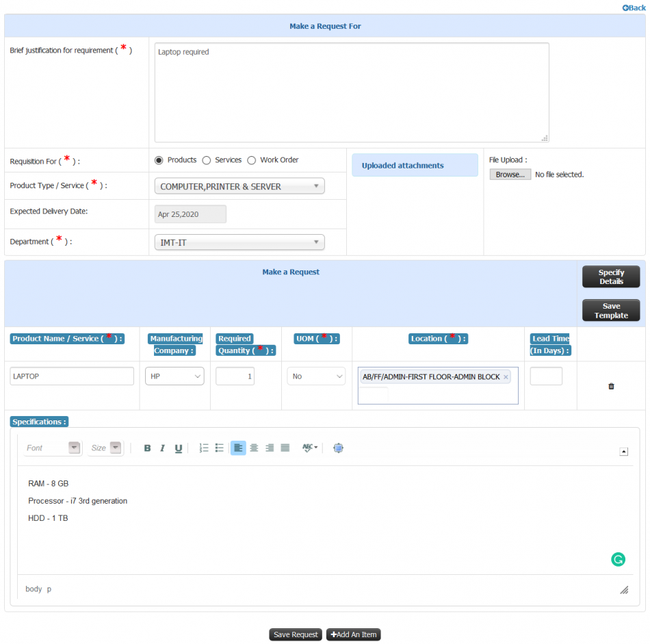Click the Lead Time input field
Viewport: 650px width, 644px height.
click(546, 376)
